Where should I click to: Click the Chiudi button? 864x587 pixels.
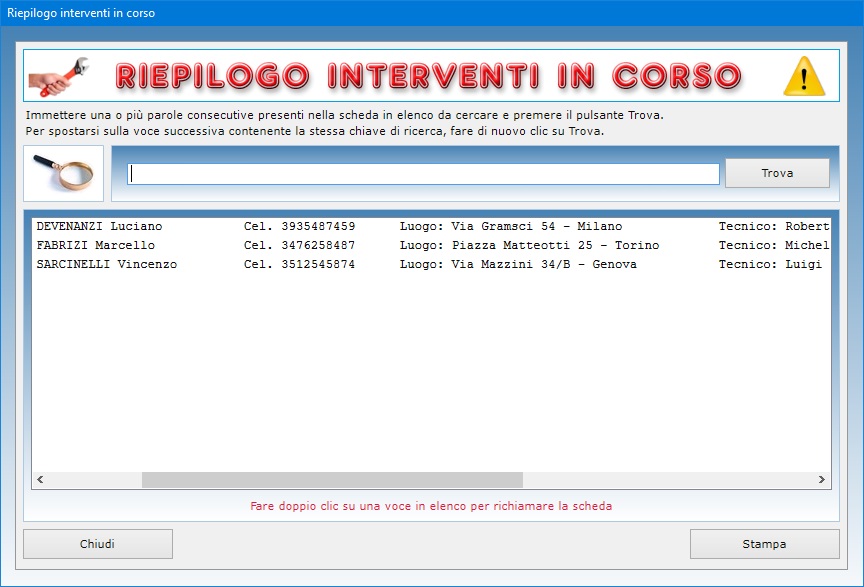click(98, 544)
